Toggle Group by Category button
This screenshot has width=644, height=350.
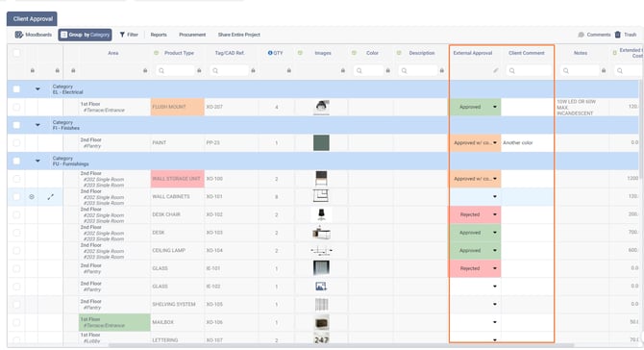pyautogui.click(x=85, y=35)
